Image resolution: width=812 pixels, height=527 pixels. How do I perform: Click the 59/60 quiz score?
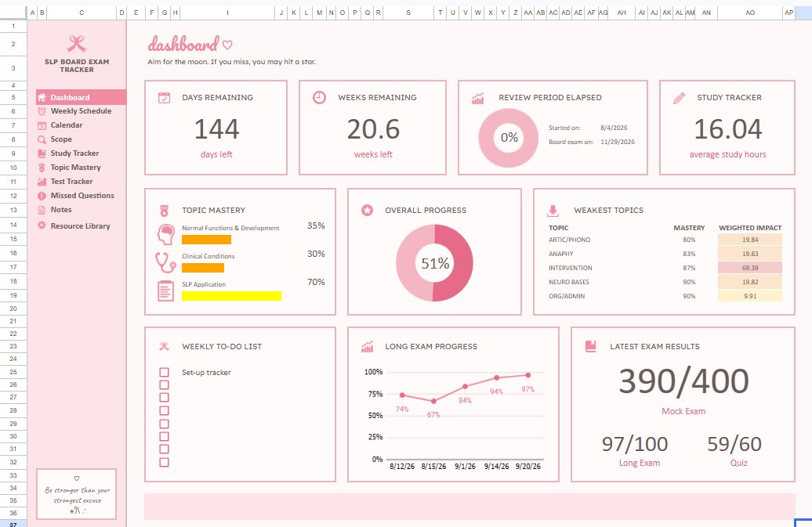tap(734, 444)
